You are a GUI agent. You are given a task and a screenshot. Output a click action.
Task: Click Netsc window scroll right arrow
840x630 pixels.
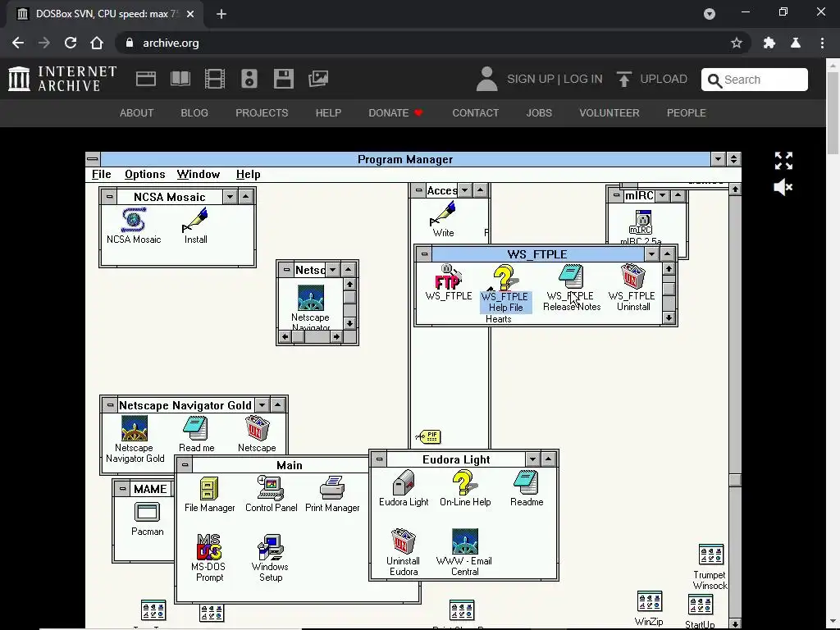click(x=336, y=336)
